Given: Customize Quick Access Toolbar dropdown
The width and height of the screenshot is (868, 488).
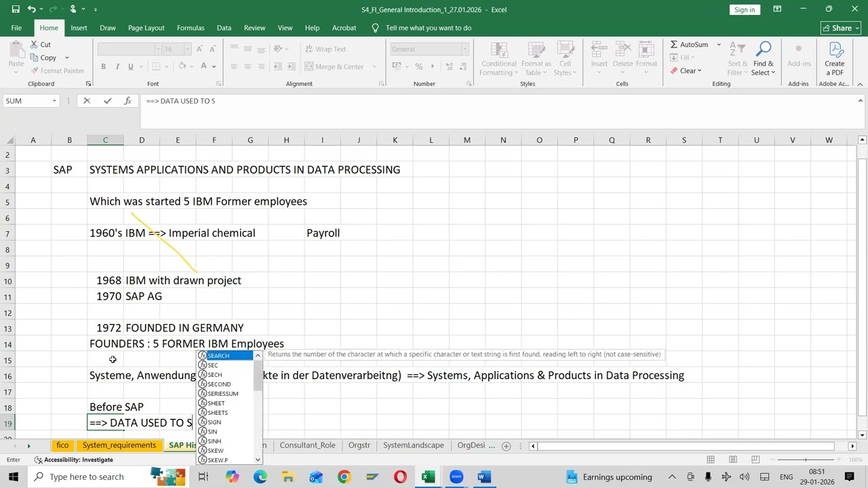Looking at the screenshot, I should (96, 9).
